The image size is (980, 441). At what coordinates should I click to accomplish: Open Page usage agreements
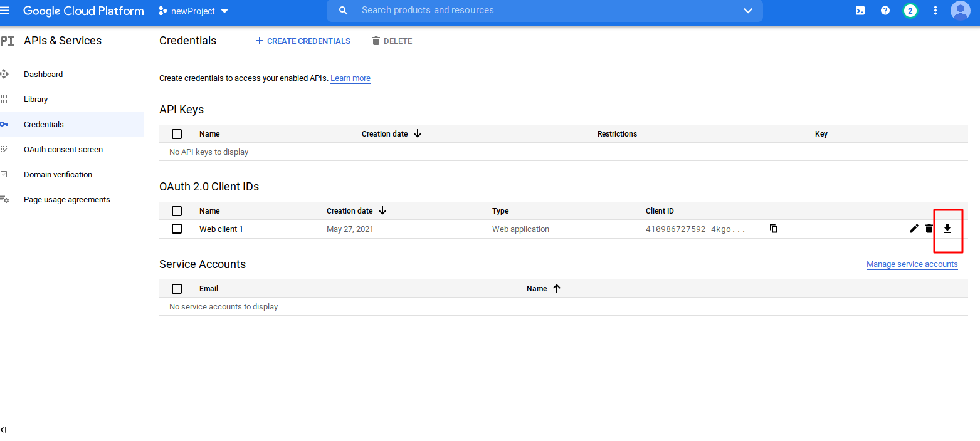coord(67,199)
